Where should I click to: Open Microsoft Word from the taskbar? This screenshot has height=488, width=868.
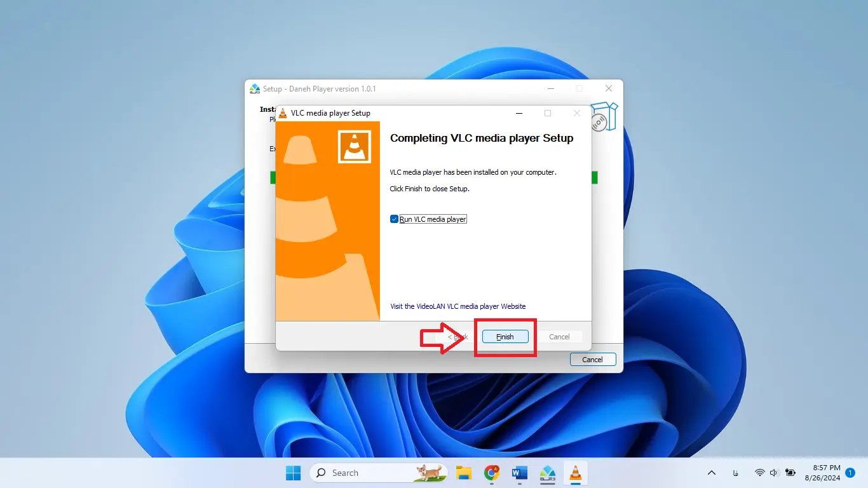pyautogui.click(x=519, y=473)
